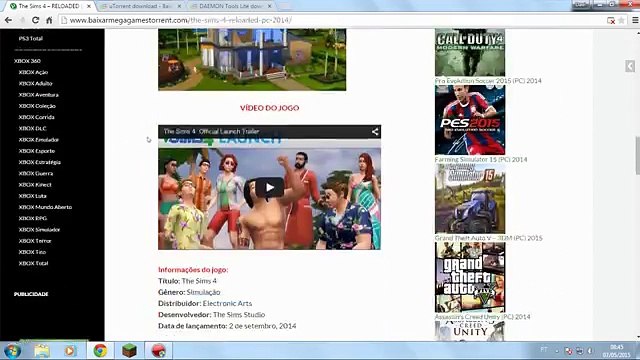Open the browser home page icon

49,20
